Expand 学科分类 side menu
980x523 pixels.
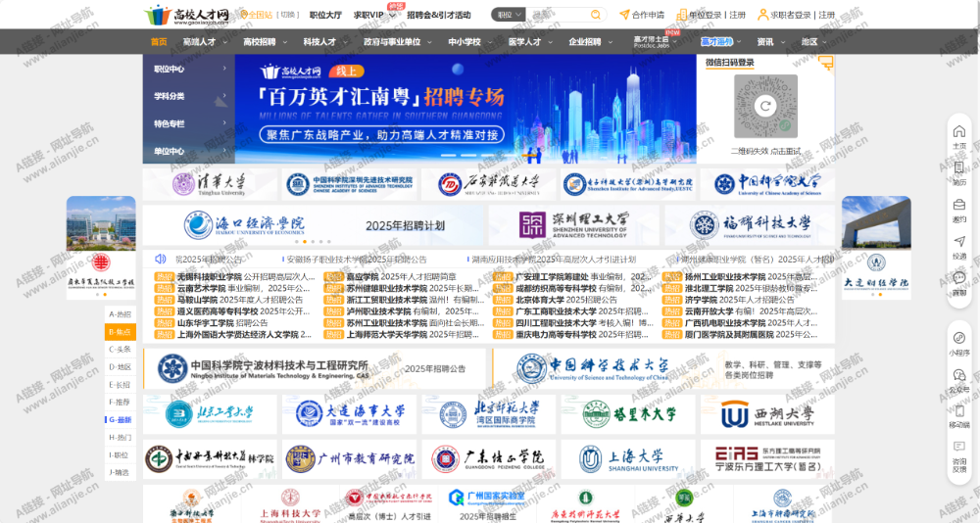tap(189, 96)
